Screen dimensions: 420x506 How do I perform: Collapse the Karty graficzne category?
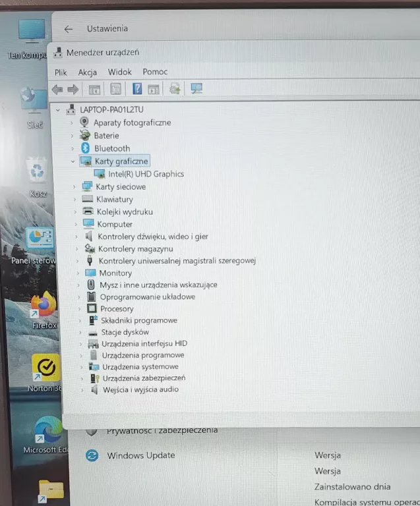tap(72, 161)
